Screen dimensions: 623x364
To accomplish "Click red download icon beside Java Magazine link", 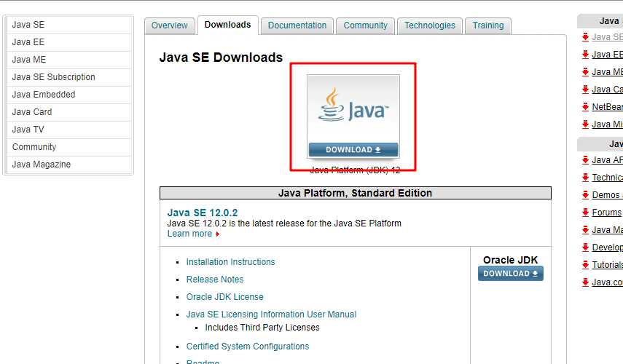I will [x=585, y=230].
